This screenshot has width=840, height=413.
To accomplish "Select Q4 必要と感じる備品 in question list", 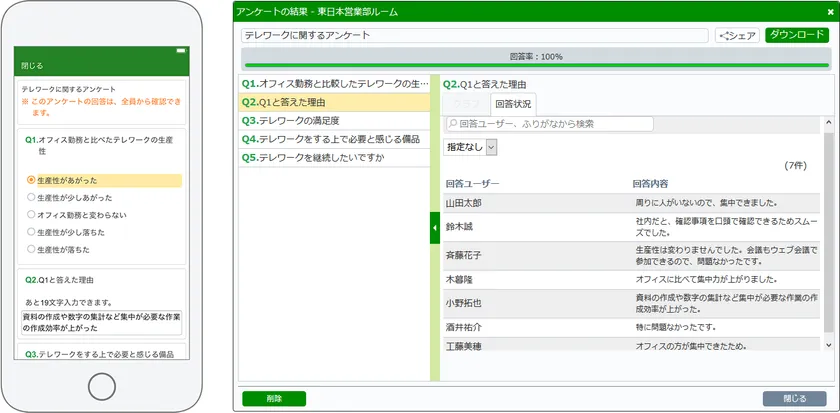I will coord(335,139).
